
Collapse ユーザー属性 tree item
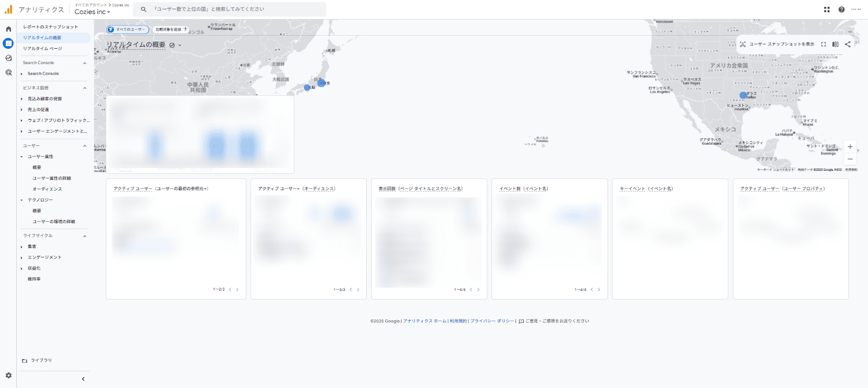[x=22, y=157]
